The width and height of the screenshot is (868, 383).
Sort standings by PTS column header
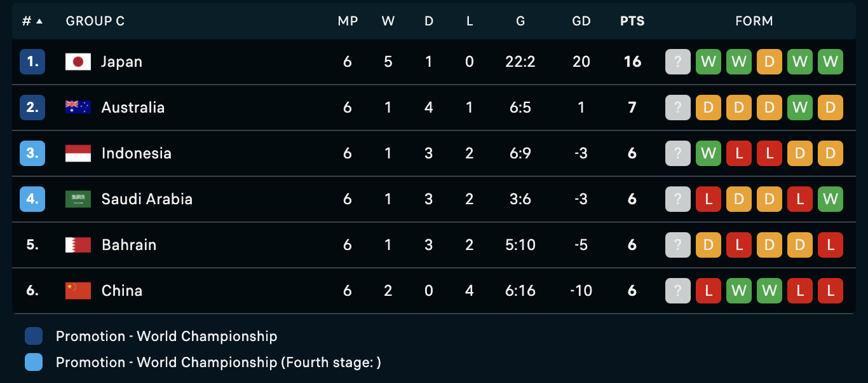coord(632,21)
